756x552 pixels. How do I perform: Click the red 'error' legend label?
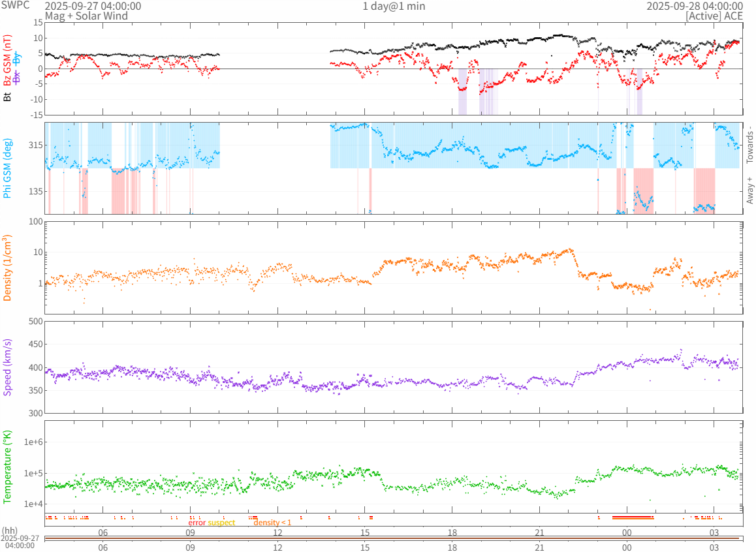pos(197,523)
